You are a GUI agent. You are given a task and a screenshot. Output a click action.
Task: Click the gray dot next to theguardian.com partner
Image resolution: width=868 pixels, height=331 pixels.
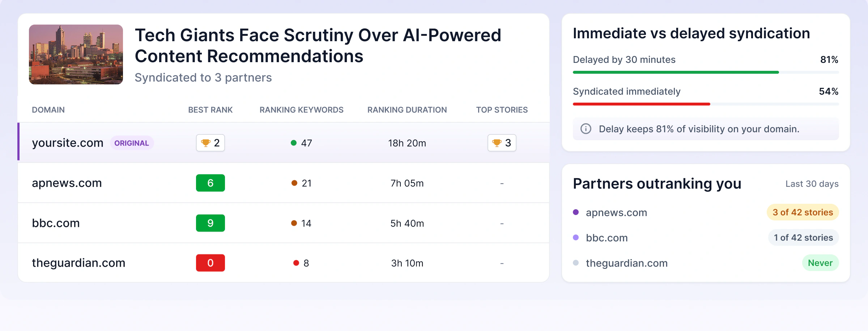tap(576, 263)
